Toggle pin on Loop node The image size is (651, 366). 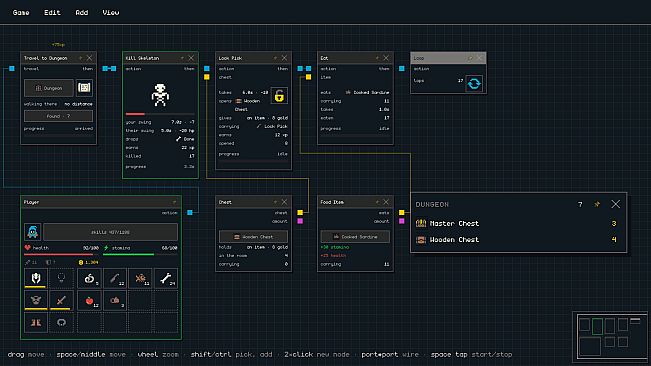[470, 58]
